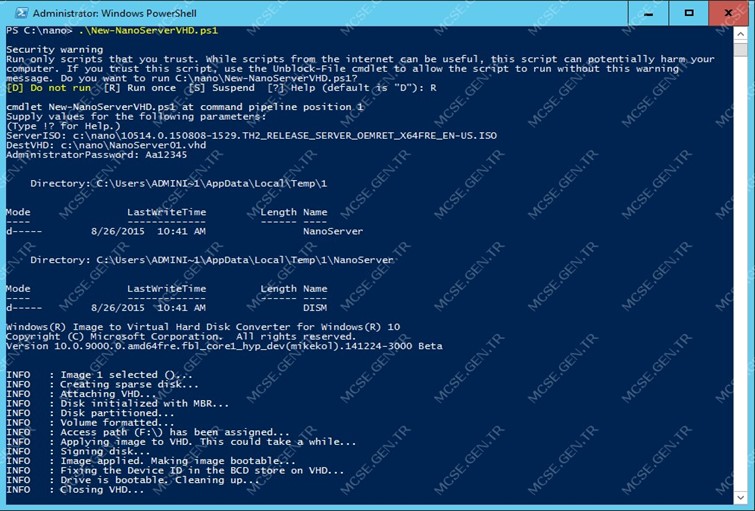Open the PowerShell system menu icon

(x=21, y=13)
